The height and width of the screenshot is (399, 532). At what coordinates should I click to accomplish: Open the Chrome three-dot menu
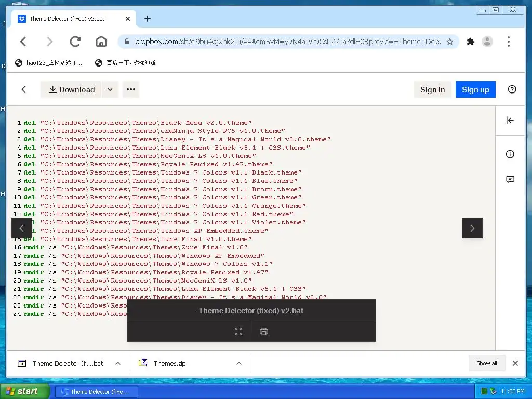pos(508,42)
